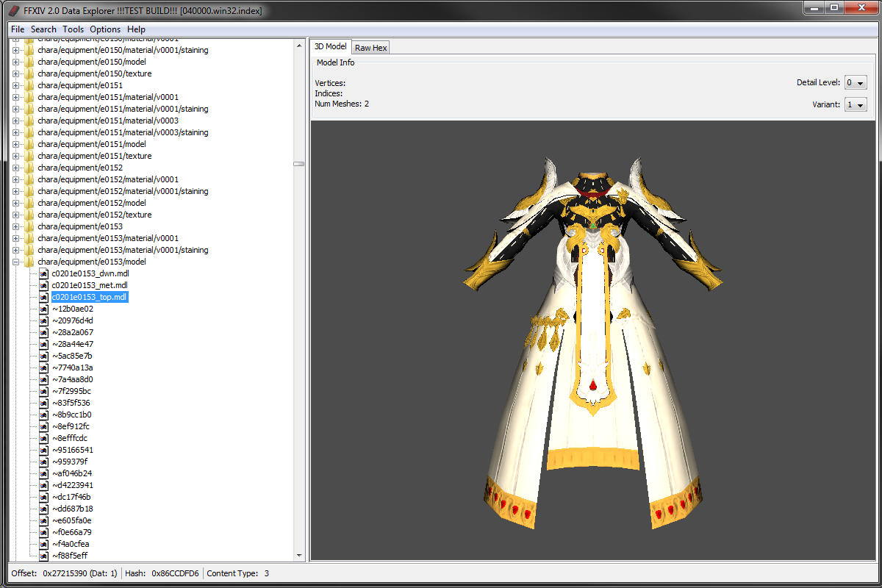
Task: Select the file named ~e605fa0e
Action: pyautogui.click(x=71, y=520)
